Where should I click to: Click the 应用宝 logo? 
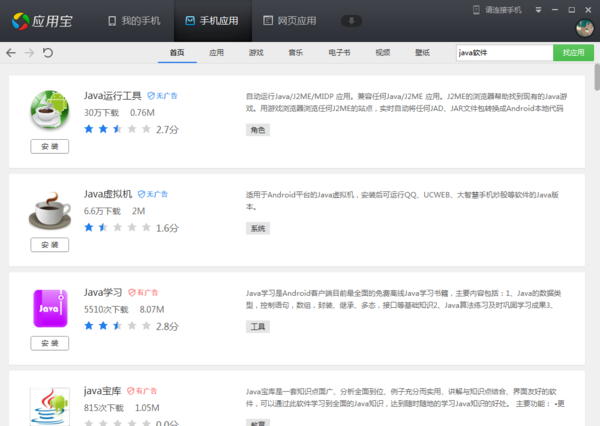(42, 21)
